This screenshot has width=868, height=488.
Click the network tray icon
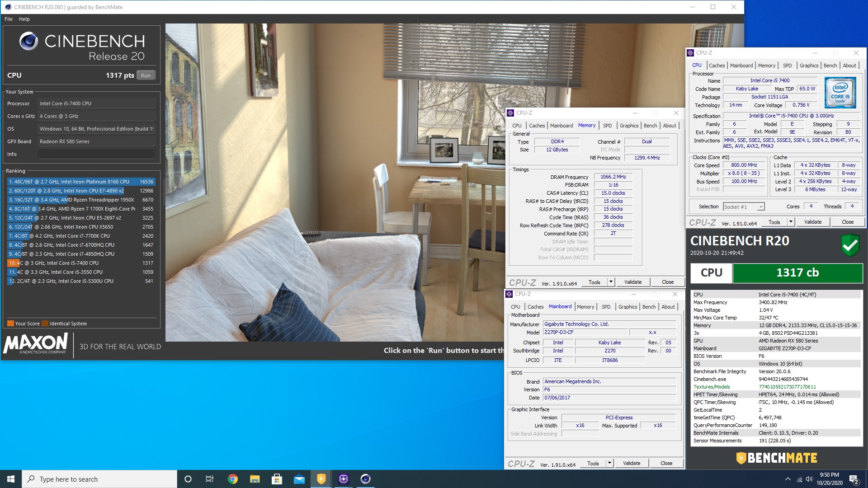(799, 479)
